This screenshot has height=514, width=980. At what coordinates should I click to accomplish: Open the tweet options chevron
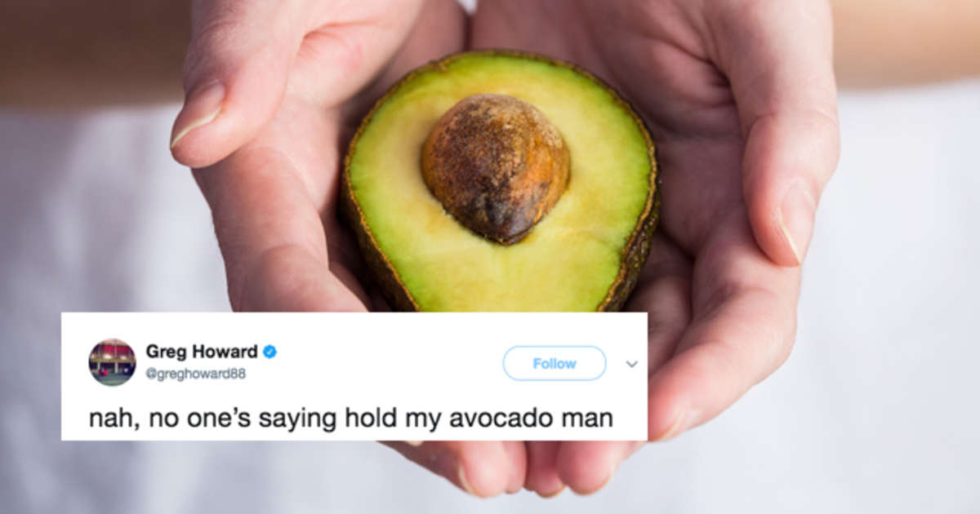pyautogui.click(x=631, y=364)
